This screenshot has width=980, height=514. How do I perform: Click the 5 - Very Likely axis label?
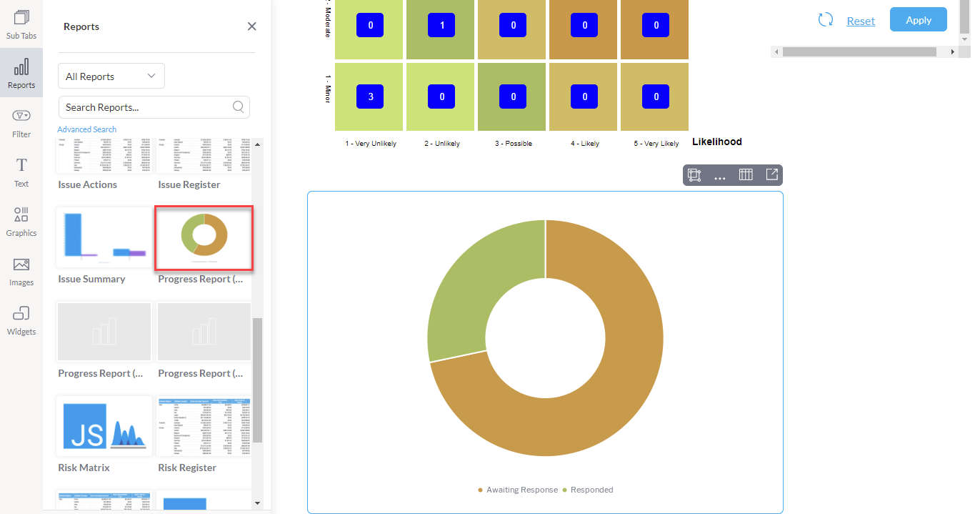[x=656, y=144]
